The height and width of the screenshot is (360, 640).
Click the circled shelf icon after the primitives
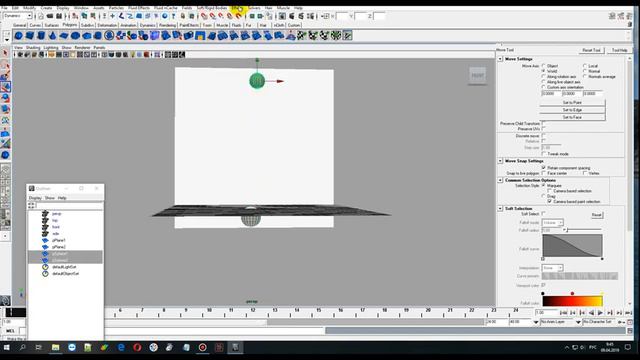pos(109,36)
